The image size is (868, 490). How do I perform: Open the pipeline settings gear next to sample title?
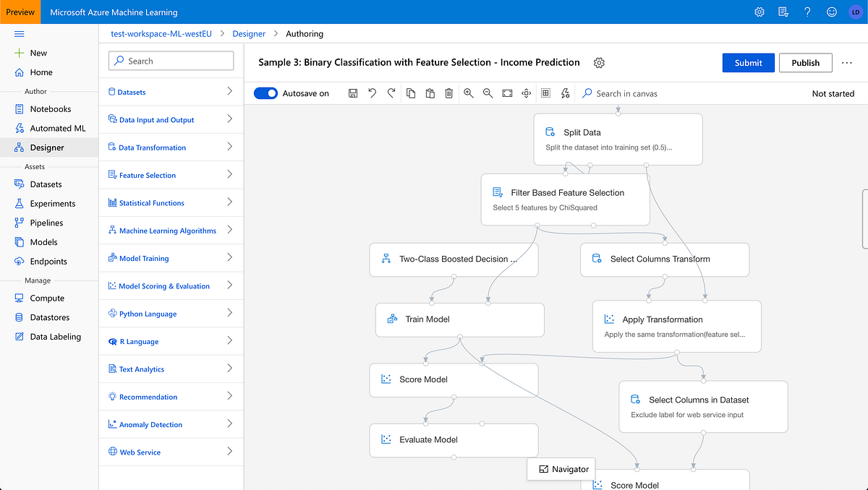pyautogui.click(x=599, y=62)
